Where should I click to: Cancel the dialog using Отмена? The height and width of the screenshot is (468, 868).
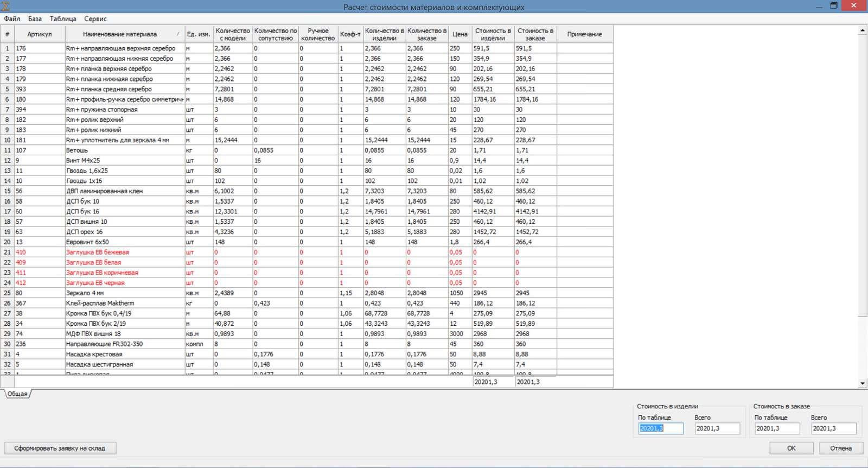point(840,448)
